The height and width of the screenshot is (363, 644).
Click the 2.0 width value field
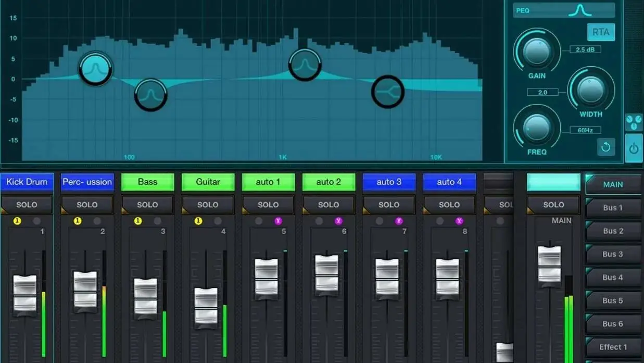(542, 92)
